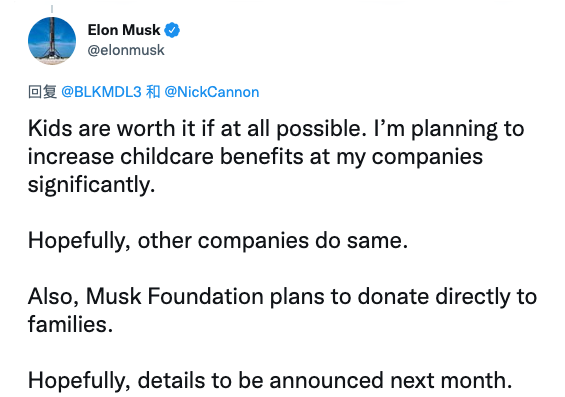This screenshot has height=397, width=565.
Task: Click the thread connector line above the avatar
Action: point(52,9)
